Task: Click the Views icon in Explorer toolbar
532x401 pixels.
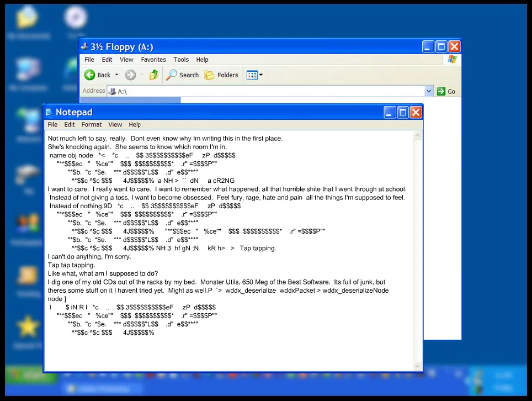Action: (x=252, y=75)
